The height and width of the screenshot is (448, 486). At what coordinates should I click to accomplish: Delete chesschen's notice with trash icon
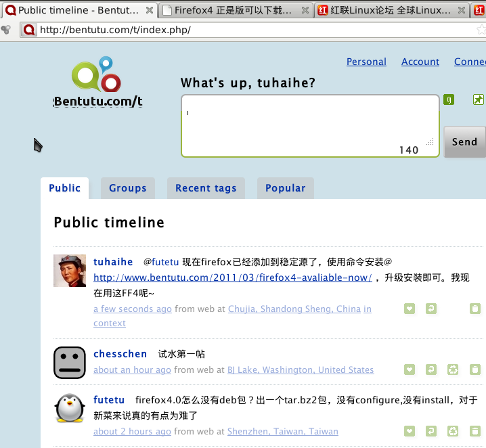[x=475, y=369]
